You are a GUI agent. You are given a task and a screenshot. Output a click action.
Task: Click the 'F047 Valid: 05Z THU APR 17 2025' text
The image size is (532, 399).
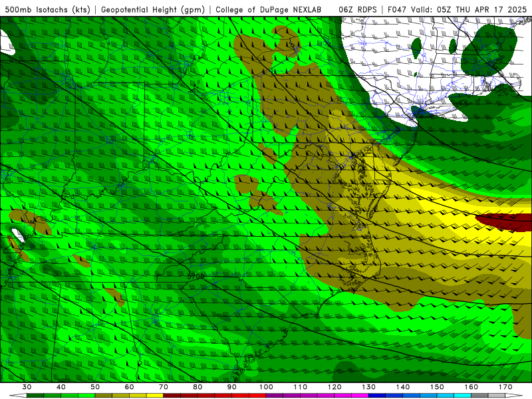coord(457,9)
